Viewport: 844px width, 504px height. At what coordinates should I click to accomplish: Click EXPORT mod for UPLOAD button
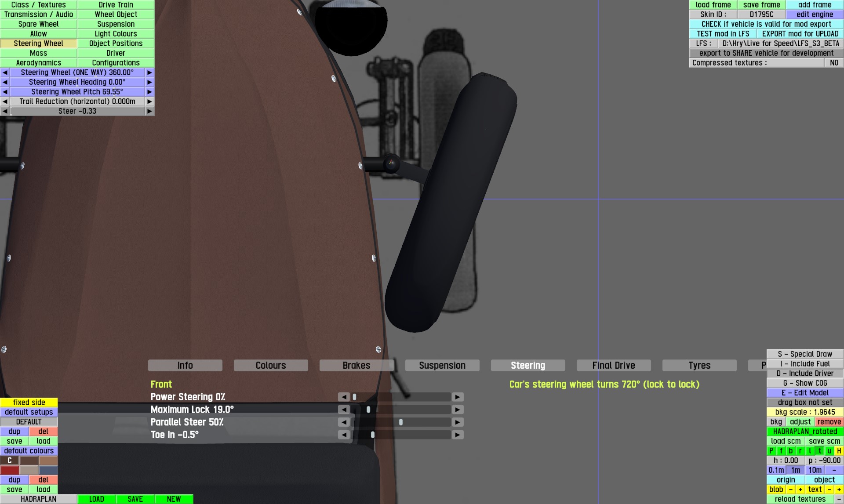click(x=800, y=34)
